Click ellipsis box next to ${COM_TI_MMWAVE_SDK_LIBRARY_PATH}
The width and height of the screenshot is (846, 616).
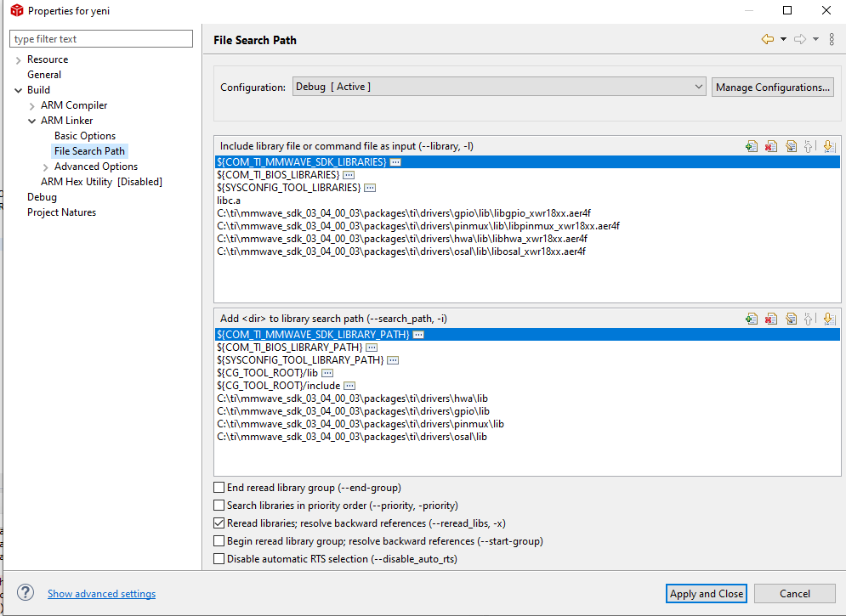click(418, 335)
